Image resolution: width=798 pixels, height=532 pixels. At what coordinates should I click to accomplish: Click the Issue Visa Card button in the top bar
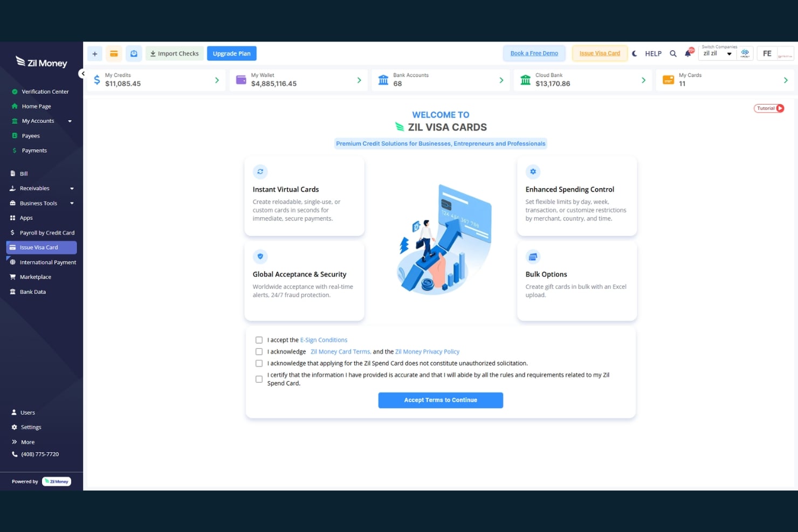pyautogui.click(x=600, y=53)
